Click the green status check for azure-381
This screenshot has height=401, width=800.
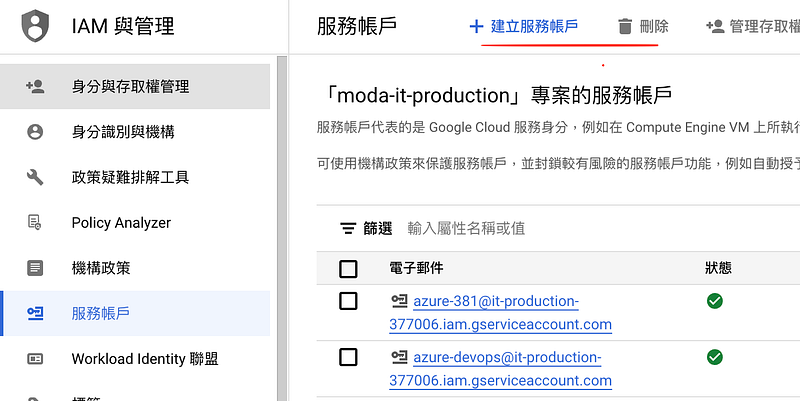(x=715, y=302)
